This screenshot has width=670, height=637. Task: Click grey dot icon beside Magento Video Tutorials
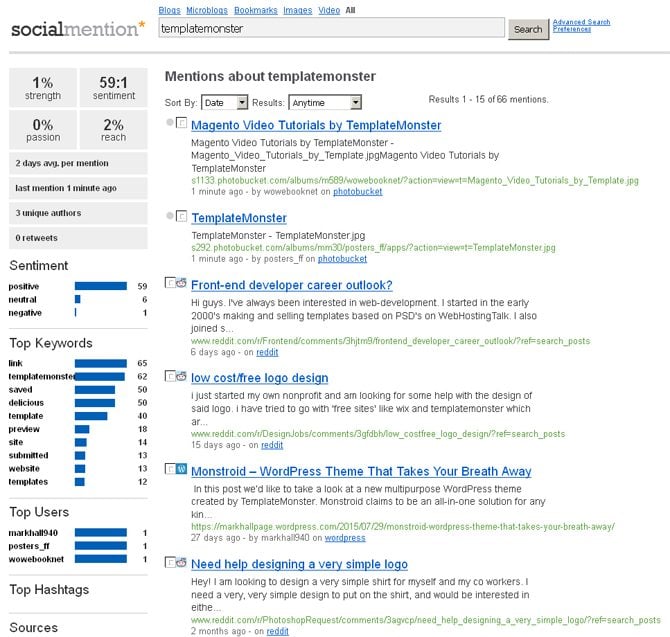[171, 124]
